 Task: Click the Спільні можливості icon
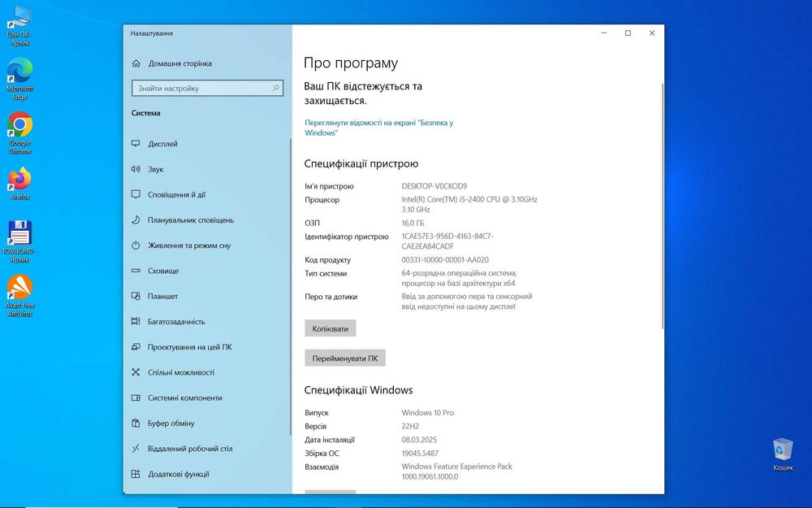[136, 372]
